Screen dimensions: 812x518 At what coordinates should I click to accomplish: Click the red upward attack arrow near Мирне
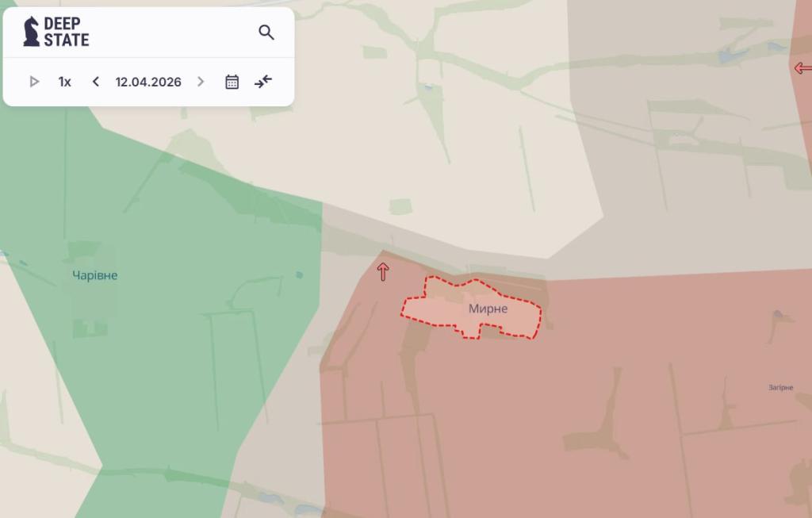(x=383, y=272)
